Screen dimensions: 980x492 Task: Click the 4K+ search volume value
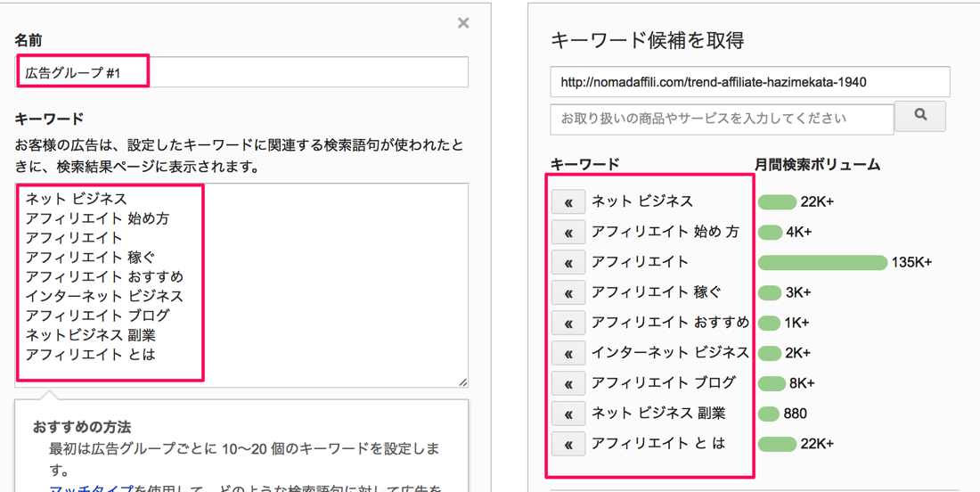799,233
